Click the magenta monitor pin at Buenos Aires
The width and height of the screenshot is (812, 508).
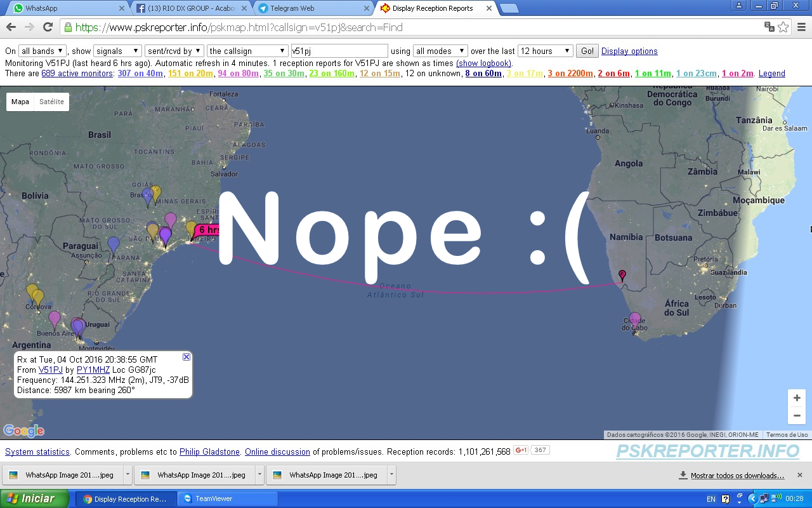(x=55, y=319)
